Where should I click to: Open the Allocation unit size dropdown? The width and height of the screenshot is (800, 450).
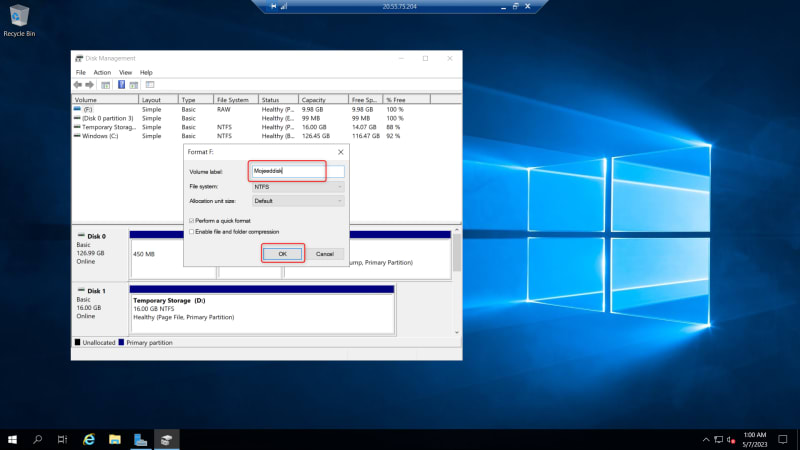click(x=298, y=201)
